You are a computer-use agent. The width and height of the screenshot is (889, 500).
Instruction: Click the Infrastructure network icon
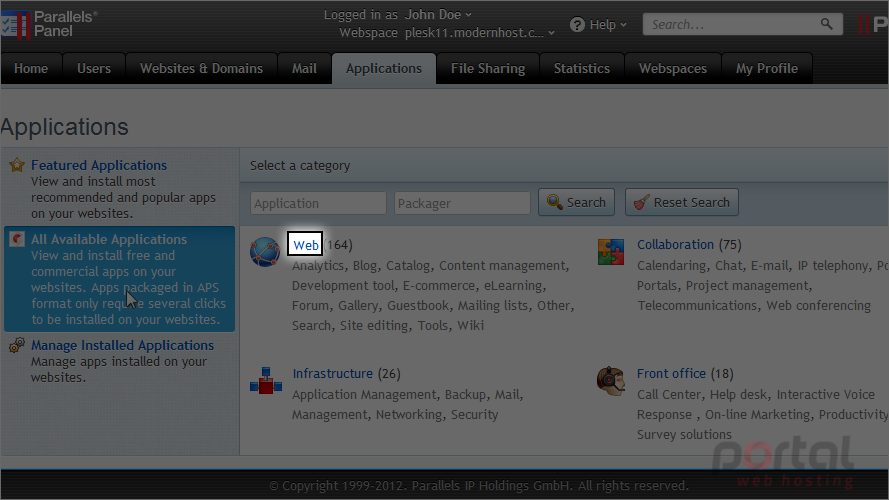(265, 380)
